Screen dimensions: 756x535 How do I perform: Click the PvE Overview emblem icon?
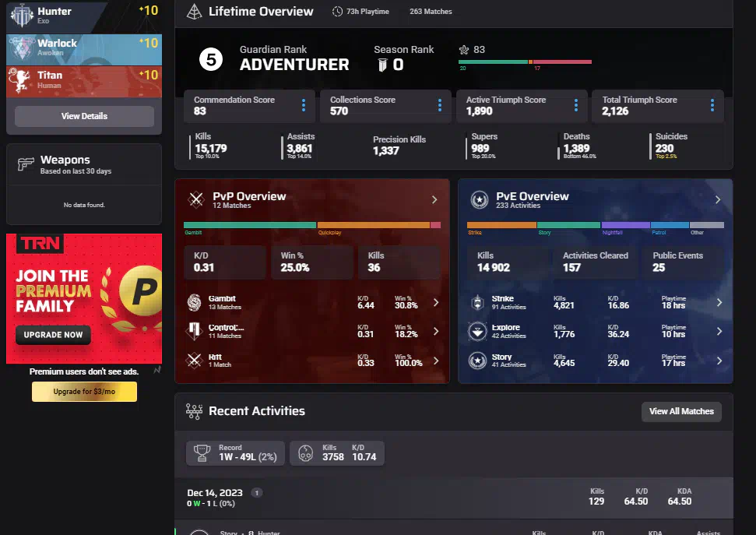point(480,200)
